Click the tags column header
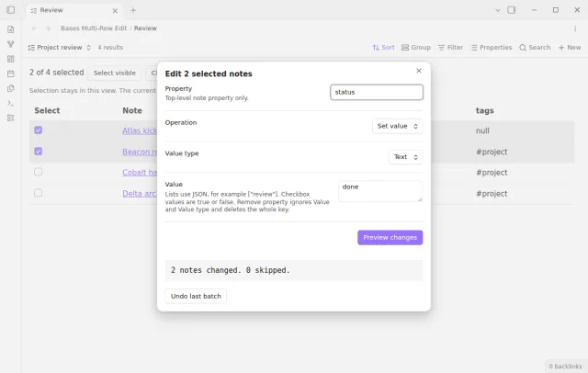 coord(484,110)
